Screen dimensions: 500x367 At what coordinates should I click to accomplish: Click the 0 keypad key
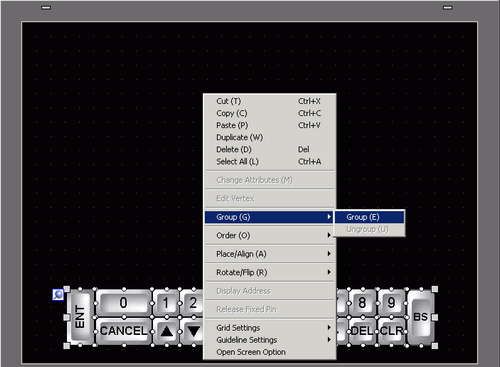tap(124, 303)
